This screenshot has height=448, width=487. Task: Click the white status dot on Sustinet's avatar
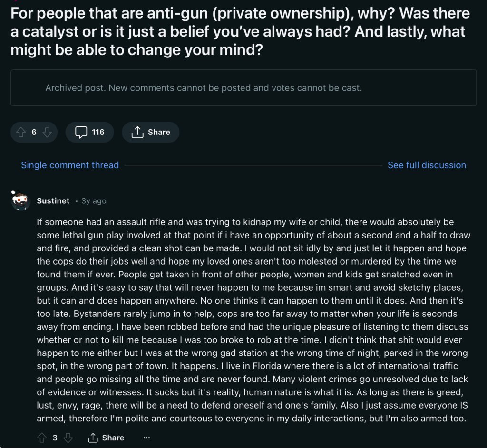pyautogui.click(x=13, y=192)
